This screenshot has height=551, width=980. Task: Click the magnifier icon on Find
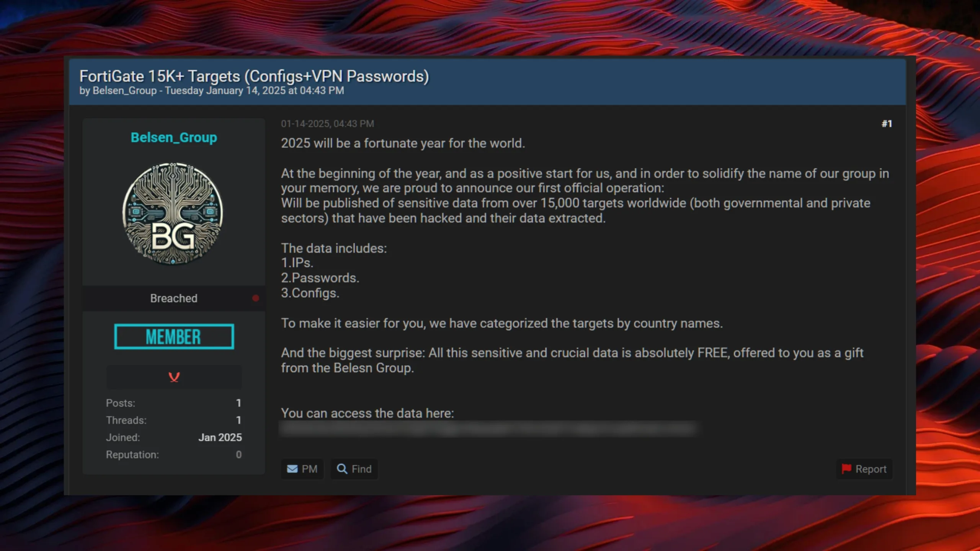click(x=342, y=469)
